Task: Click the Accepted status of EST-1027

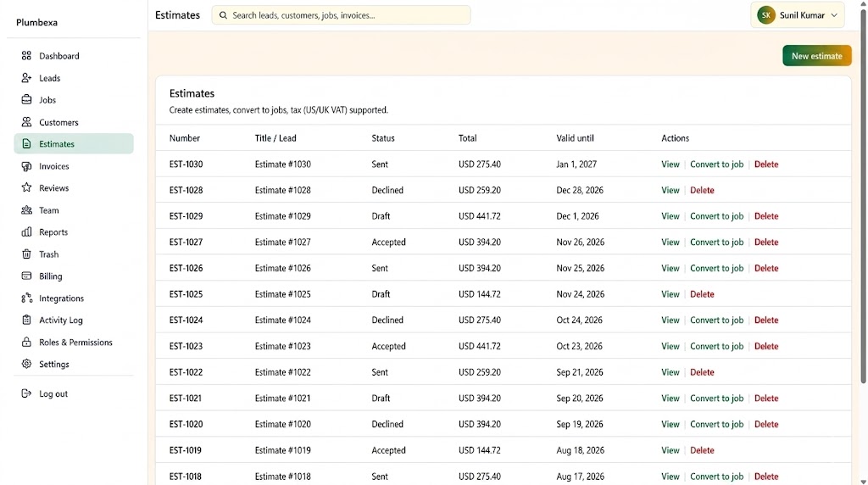Action: (x=388, y=242)
